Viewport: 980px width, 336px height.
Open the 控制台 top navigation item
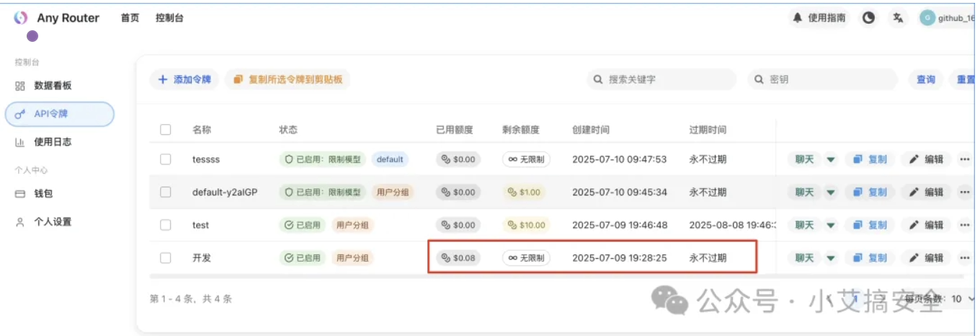[169, 18]
